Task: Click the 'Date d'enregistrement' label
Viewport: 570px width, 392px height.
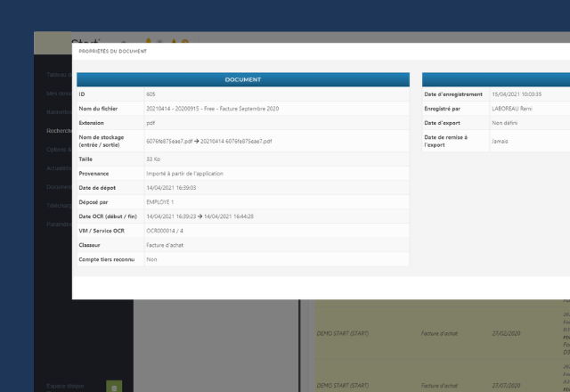Action: click(453, 94)
